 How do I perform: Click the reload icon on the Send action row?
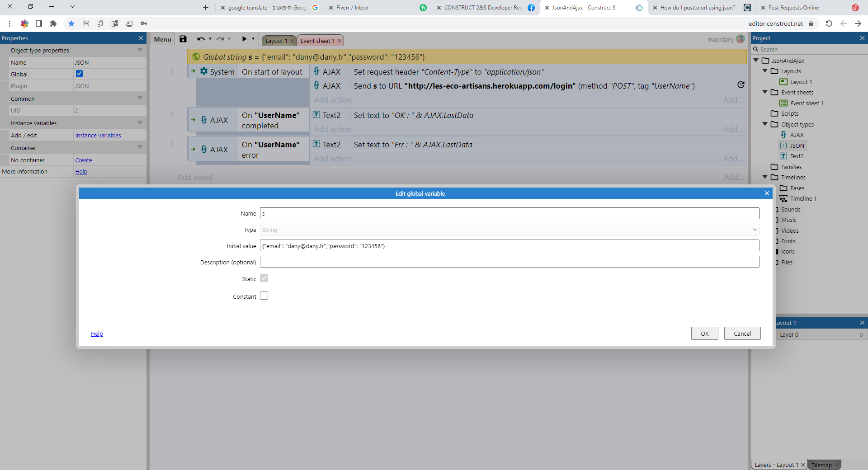[x=741, y=85]
